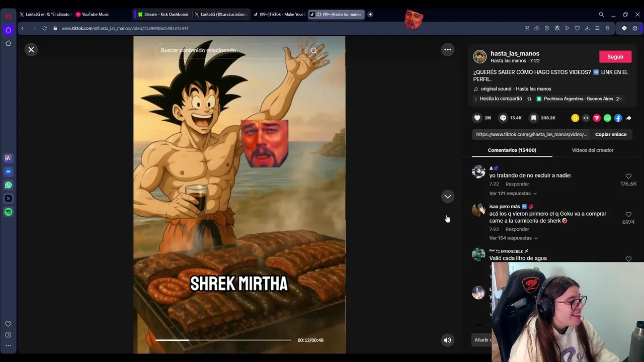Open sidebar three-dots setup menu
The width and height of the screenshot is (644, 362).
click(x=8, y=345)
